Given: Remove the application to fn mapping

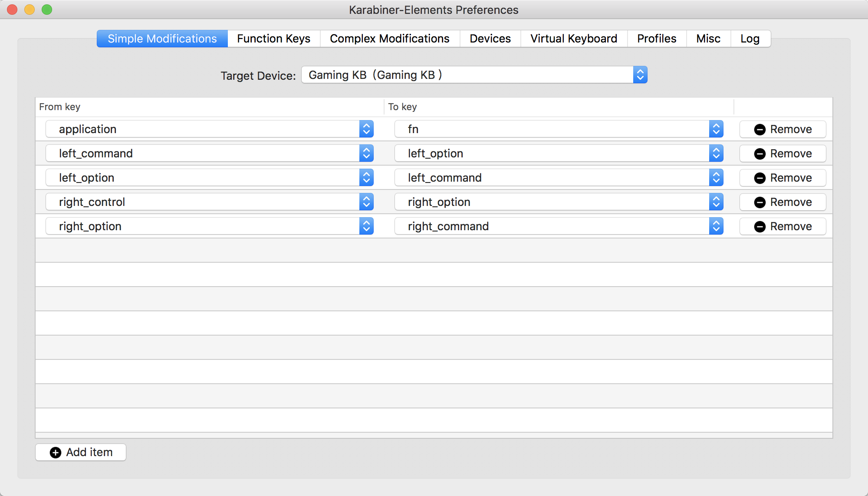Looking at the screenshot, I should (783, 129).
